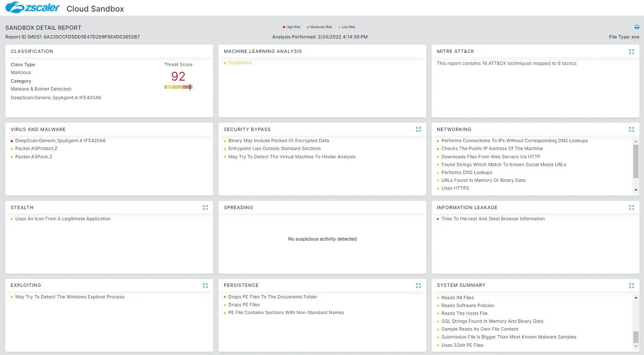Click Uses An Icon From A Legitimate Application
This screenshot has width=644, height=355.
tap(63, 219)
